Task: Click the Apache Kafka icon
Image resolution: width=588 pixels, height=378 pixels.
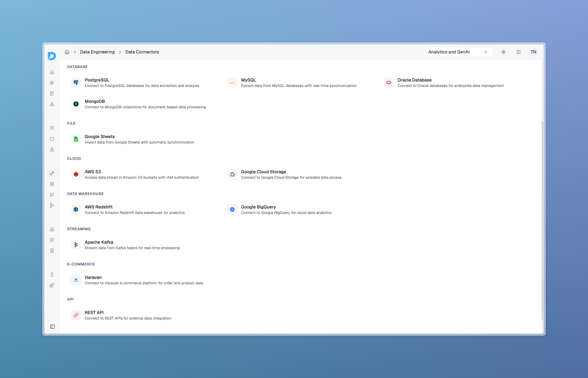Action: coord(76,245)
